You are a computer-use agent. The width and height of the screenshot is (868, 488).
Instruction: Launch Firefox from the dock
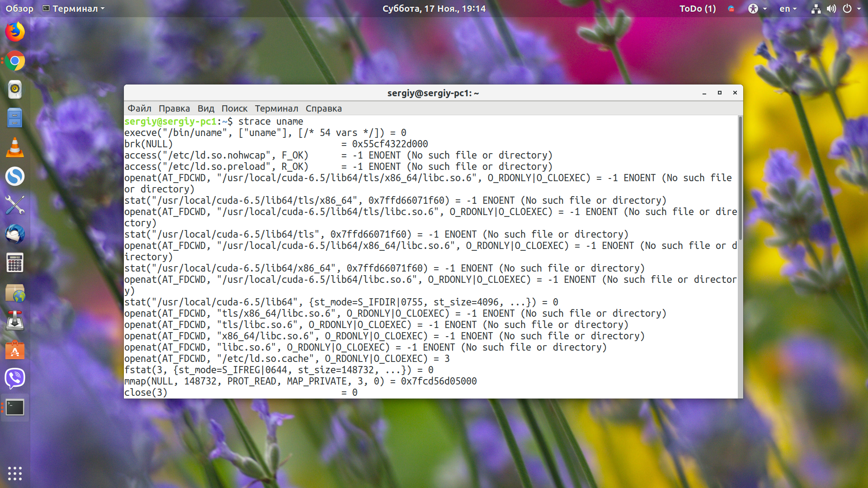(15, 32)
